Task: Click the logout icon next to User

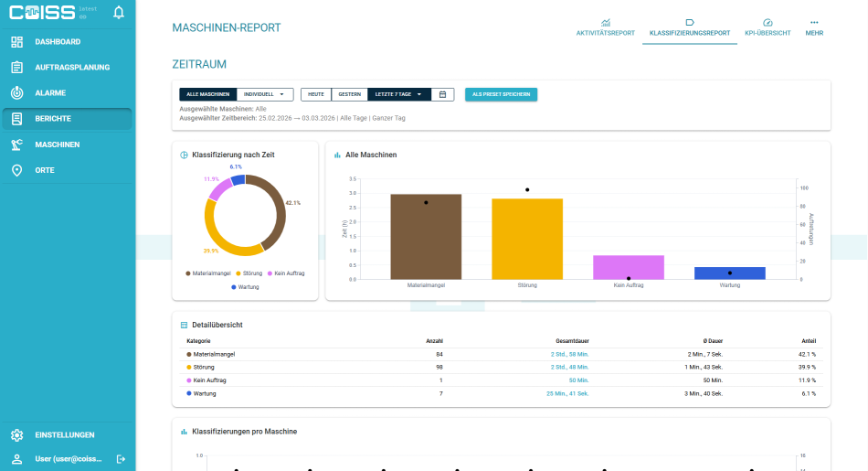Action: tap(121, 459)
